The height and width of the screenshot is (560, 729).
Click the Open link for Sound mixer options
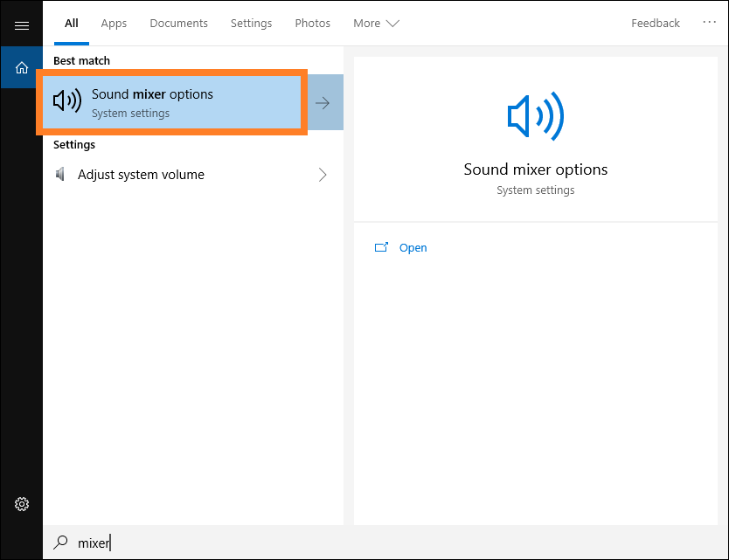(x=413, y=247)
